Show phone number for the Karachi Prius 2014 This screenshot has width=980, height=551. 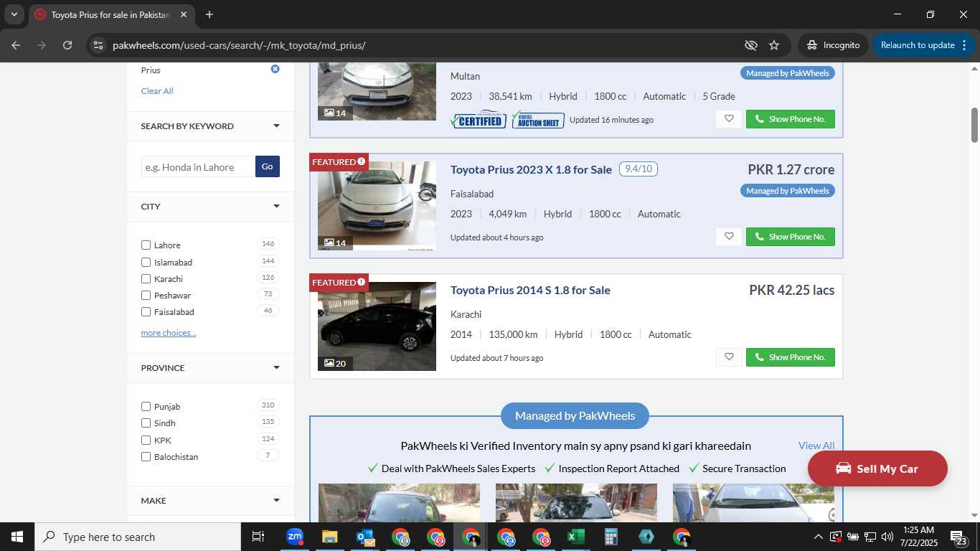790,357
